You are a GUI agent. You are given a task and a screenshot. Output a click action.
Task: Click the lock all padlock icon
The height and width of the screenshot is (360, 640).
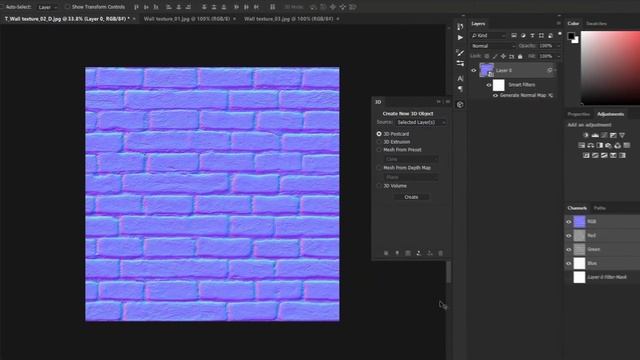[x=520, y=56]
